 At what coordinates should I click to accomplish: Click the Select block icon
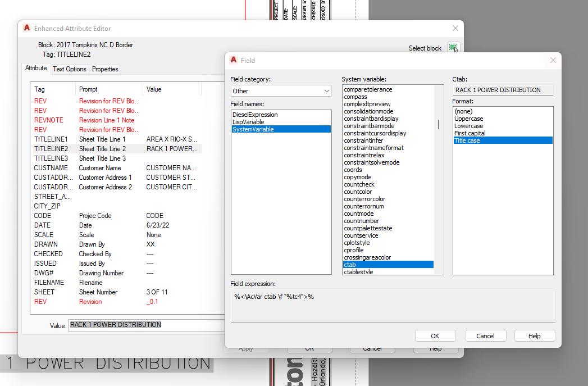click(453, 48)
